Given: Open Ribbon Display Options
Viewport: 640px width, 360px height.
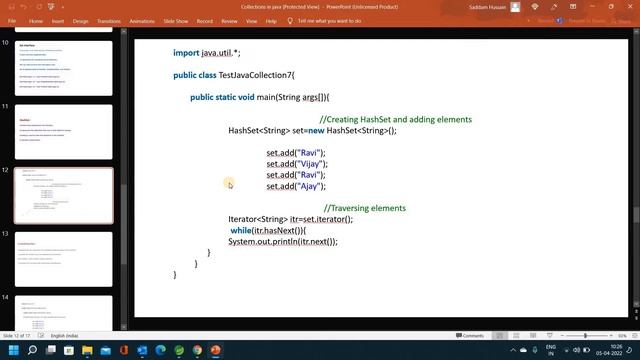Looking at the screenshot, I should tap(573, 7).
